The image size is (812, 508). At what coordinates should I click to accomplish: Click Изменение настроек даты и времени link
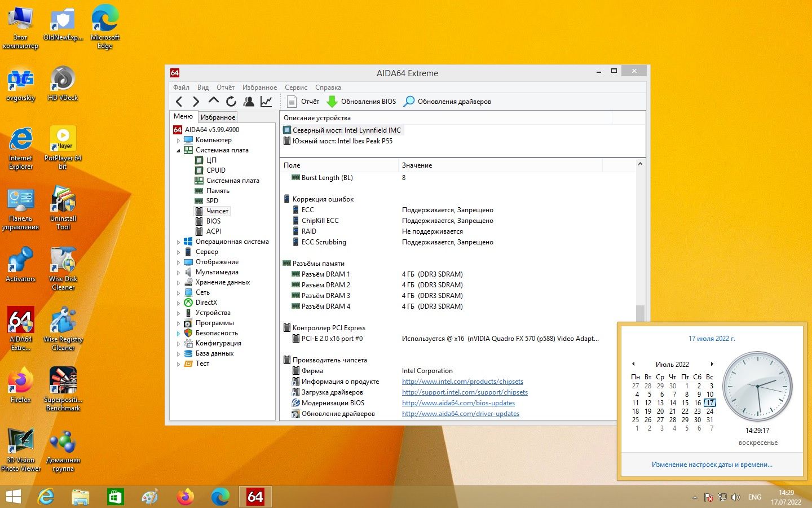pyautogui.click(x=712, y=465)
